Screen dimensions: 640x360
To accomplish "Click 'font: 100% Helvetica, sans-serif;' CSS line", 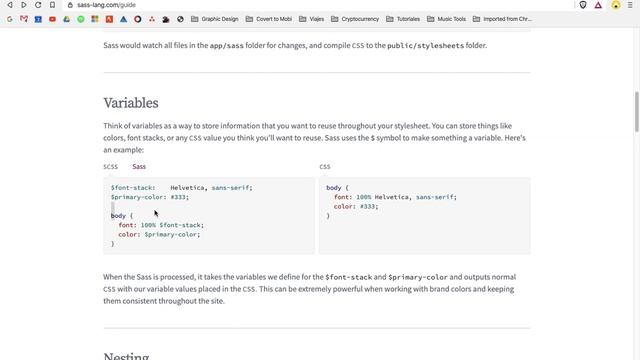I will tap(395, 197).
